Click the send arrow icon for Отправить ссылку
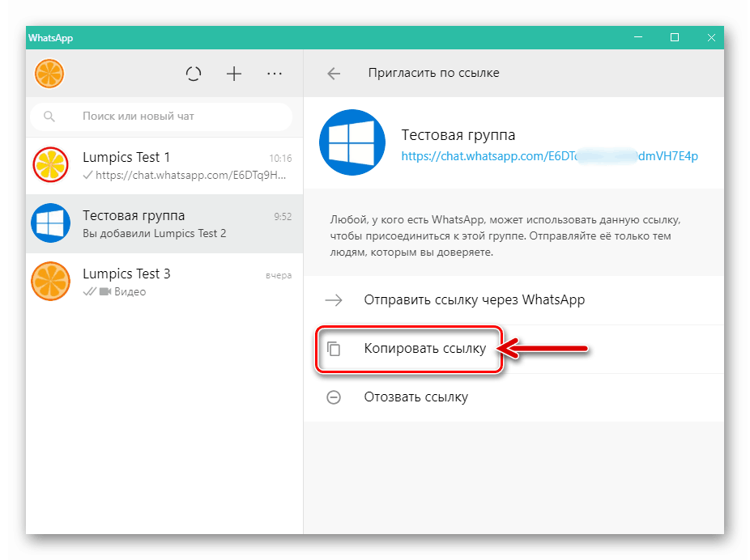Screen dimensions: 750x560 [334, 300]
